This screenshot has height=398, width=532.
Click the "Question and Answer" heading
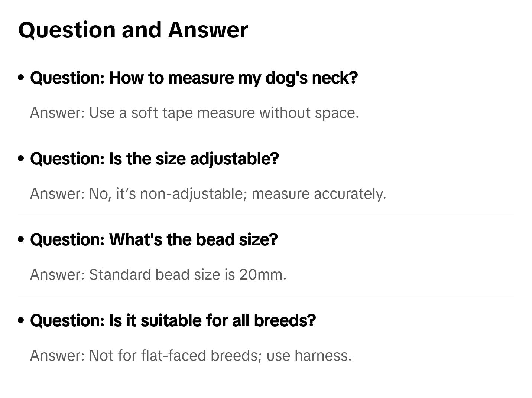(133, 30)
